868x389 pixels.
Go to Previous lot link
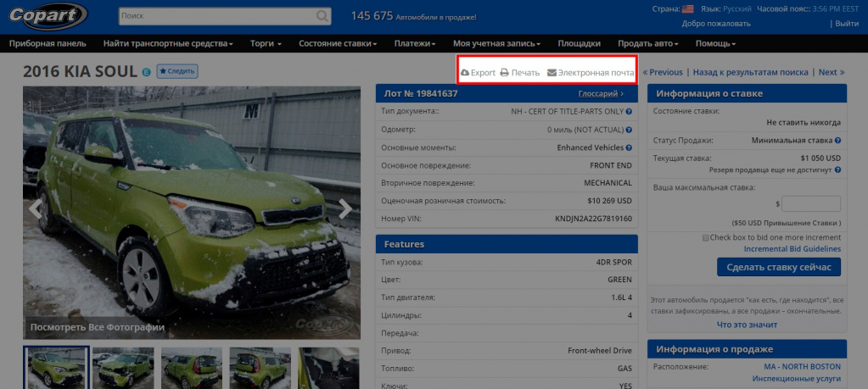coord(663,72)
